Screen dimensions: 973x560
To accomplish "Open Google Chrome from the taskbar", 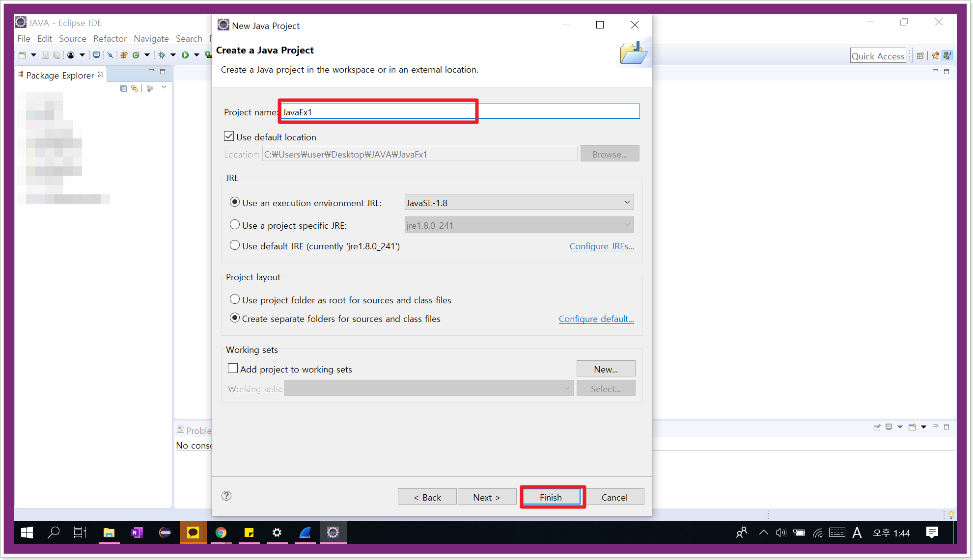I will pyautogui.click(x=221, y=533).
